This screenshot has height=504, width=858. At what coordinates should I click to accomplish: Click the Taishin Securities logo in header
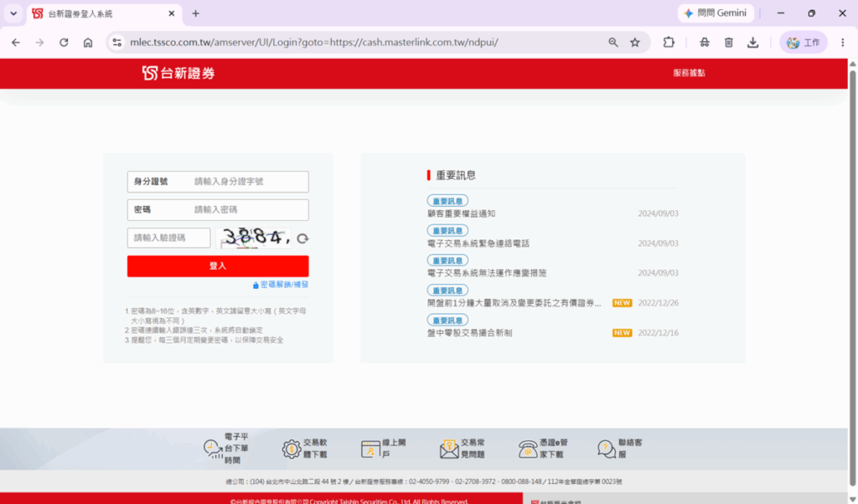(x=178, y=73)
